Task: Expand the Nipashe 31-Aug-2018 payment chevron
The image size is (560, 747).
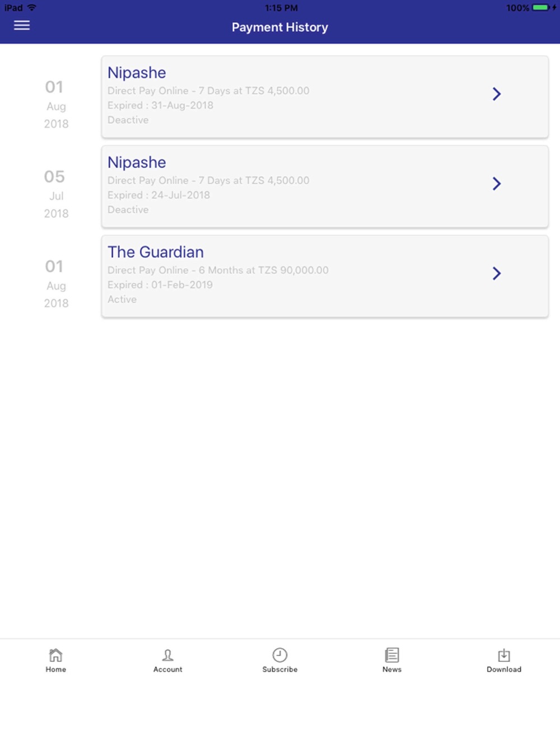Action: tap(496, 94)
